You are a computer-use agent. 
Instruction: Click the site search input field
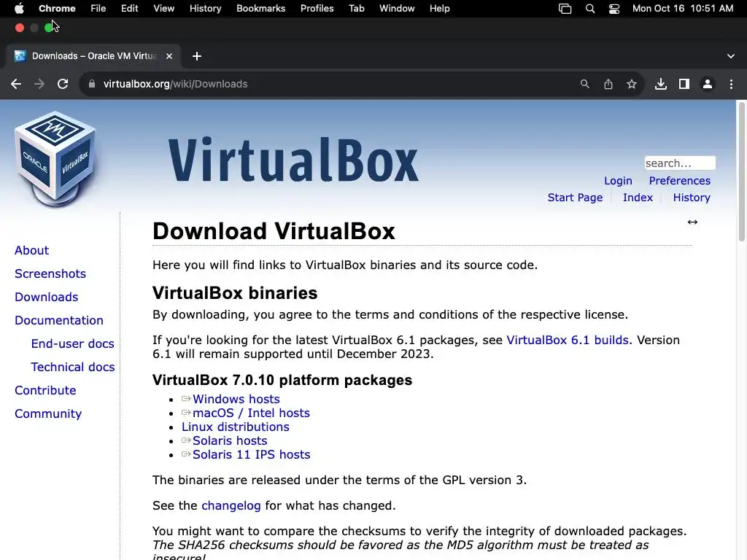[x=679, y=163]
